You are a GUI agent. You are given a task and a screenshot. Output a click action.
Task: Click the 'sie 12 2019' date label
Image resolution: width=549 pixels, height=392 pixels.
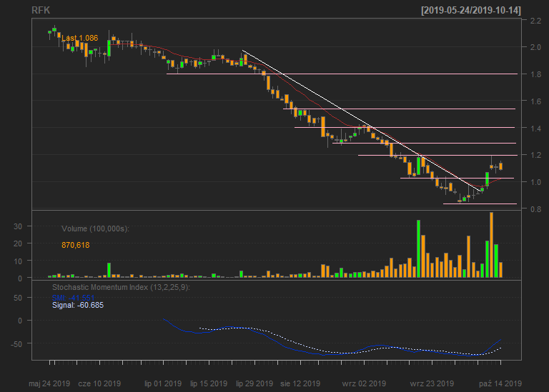coord(300,383)
